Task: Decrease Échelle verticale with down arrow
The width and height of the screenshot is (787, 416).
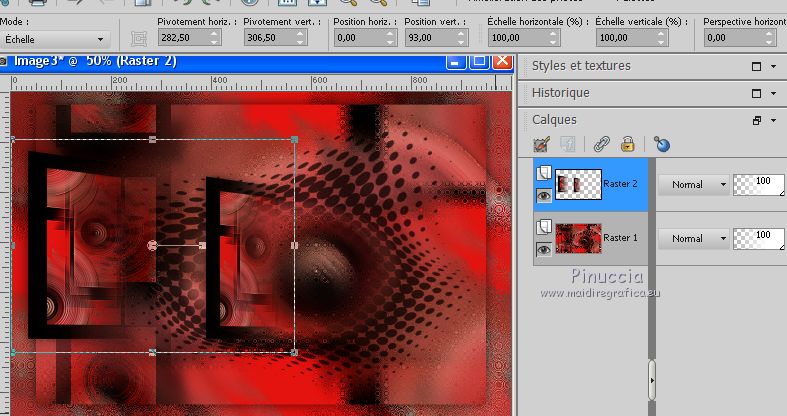Action: [662, 42]
